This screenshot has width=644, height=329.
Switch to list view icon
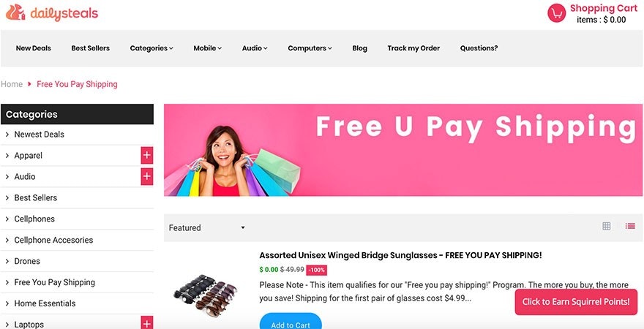click(x=630, y=226)
